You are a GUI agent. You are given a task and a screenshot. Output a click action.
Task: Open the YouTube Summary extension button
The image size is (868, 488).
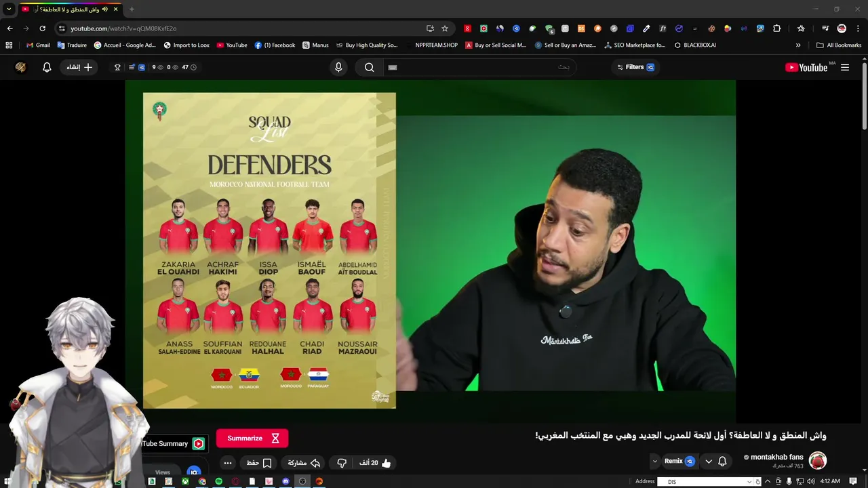pos(173,443)
